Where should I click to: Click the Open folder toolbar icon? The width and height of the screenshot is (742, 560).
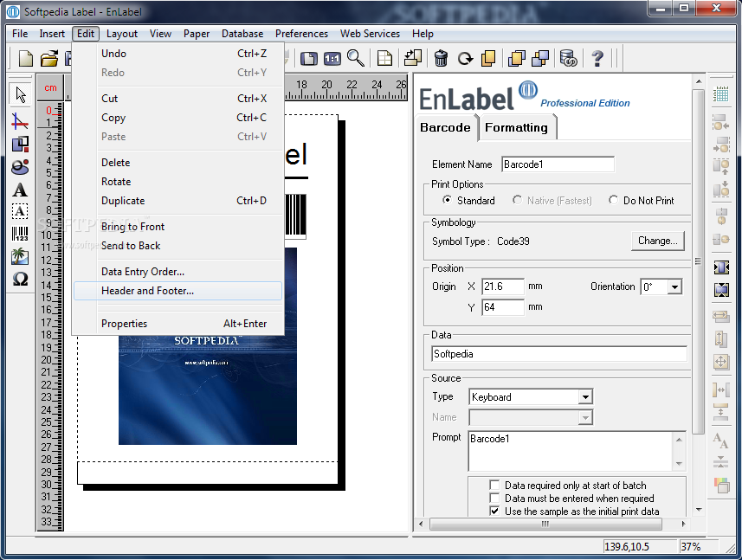click(x=49, y=59)
